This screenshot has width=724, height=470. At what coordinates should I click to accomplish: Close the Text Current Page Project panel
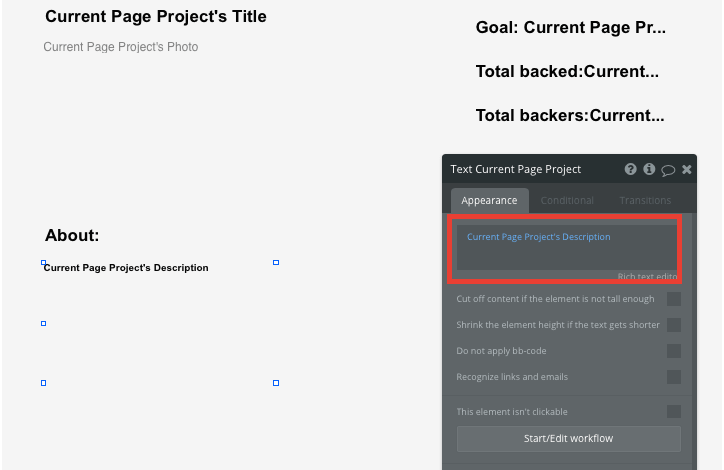687,169
